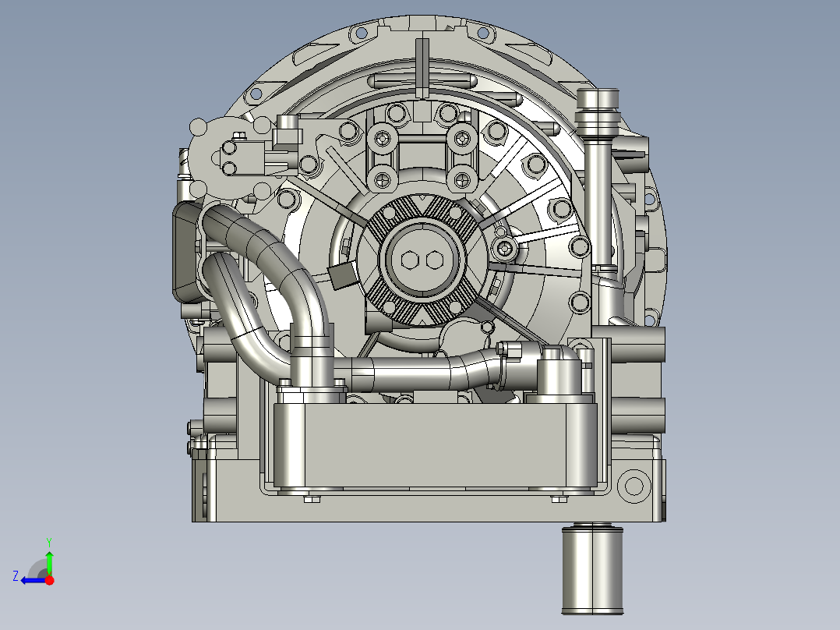
Task: Select the rectangular oil cooler block
Action: 435,446
